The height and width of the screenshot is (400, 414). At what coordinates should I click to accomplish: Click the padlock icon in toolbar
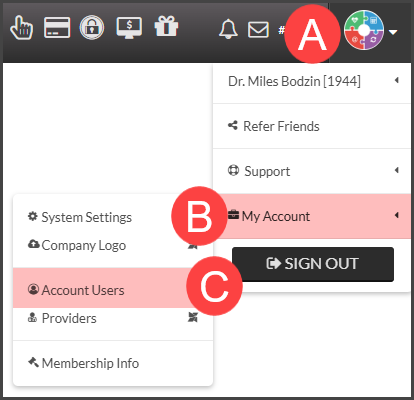pos(92,27)
